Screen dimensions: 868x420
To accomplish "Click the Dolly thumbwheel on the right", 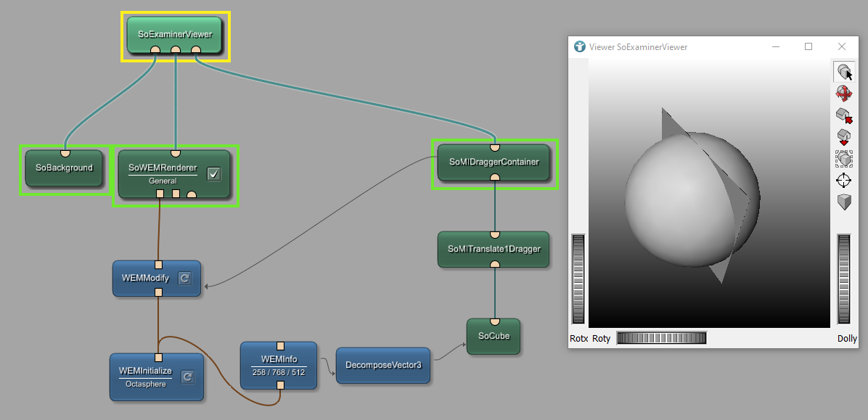I will click(844, 279).
